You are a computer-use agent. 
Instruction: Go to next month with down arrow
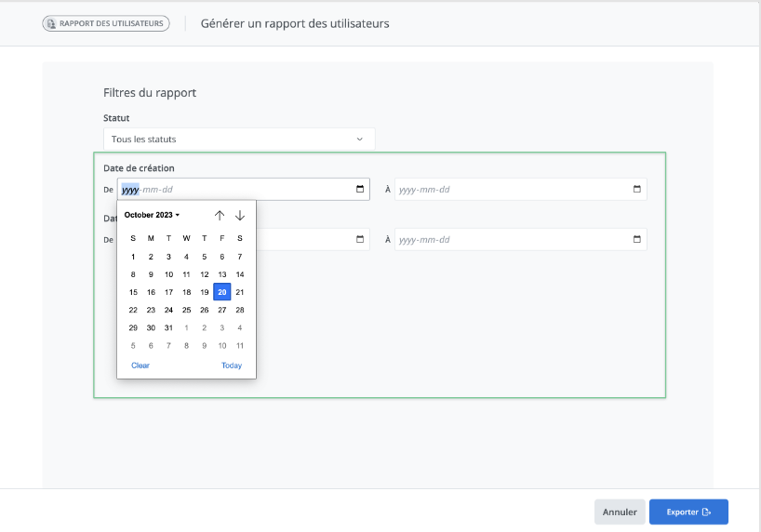(x=240, y=215)
